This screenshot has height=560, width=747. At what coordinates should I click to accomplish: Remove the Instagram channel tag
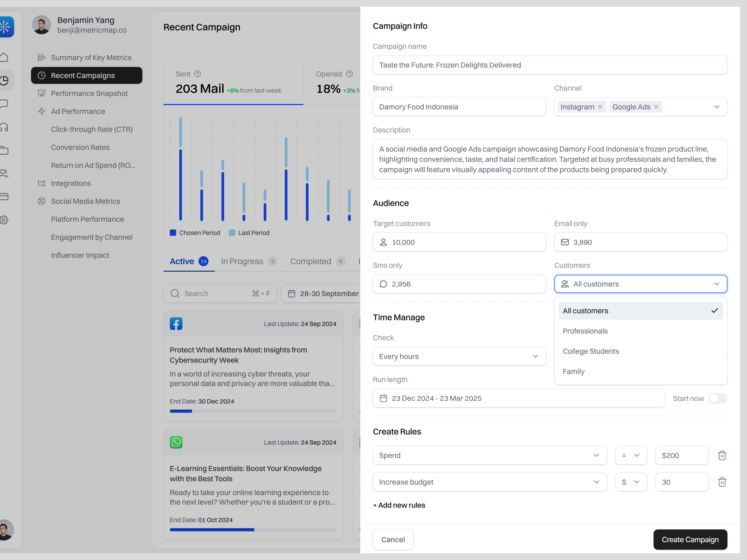pos(600,107)
